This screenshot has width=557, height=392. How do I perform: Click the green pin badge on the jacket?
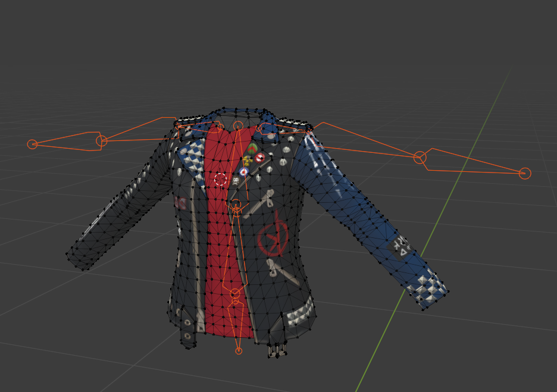(x=252, y=148)
